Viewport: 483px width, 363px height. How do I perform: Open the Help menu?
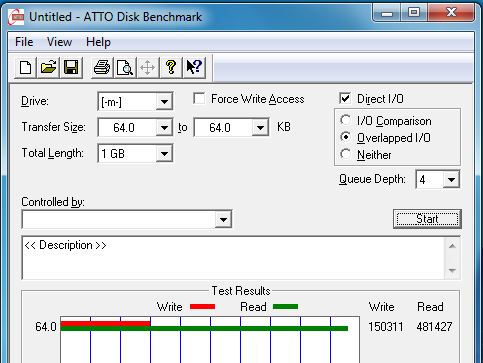pos(98,42)
